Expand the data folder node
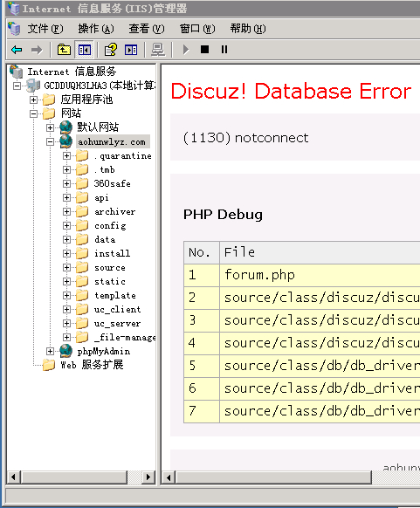The width and height of the screenshot is (420, 508). click(66, 239)
